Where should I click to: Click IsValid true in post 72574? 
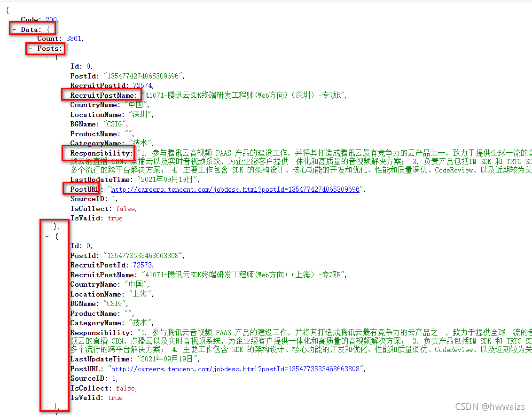click(x=115, y=218)
